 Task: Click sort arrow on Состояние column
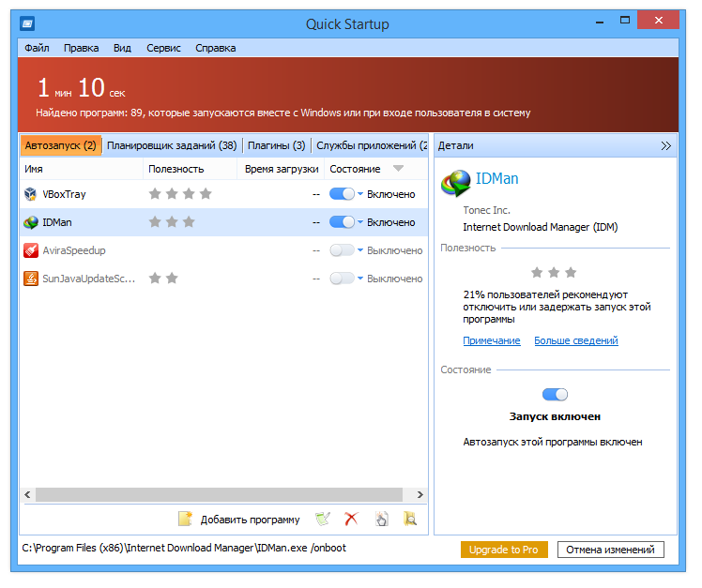398,168
